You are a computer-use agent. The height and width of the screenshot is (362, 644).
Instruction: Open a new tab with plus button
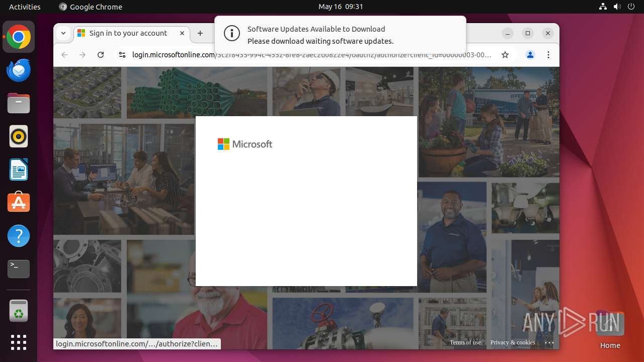pyautogui.click(x=200, y=33)
